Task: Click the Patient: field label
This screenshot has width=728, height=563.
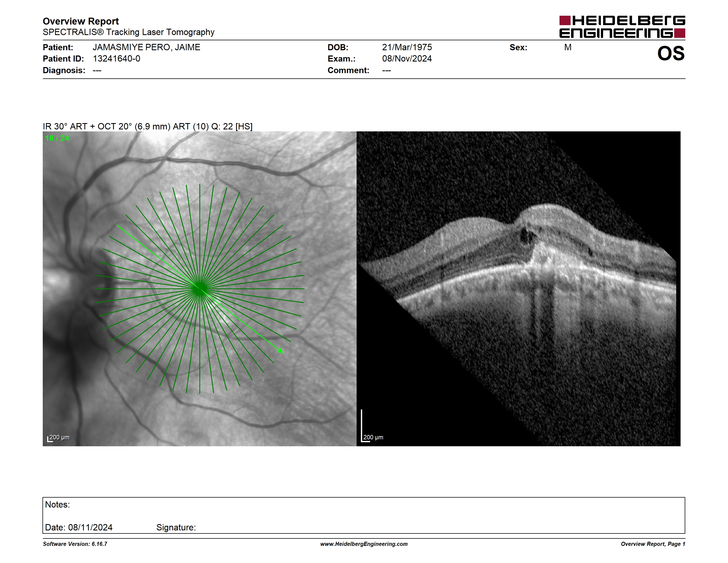Action: [58, 47]
